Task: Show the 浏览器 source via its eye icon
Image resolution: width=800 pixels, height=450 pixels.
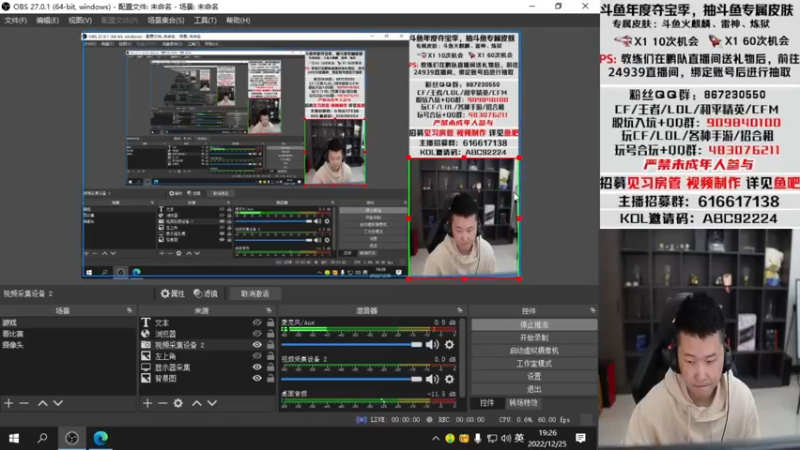Action: tap(257, 334)
